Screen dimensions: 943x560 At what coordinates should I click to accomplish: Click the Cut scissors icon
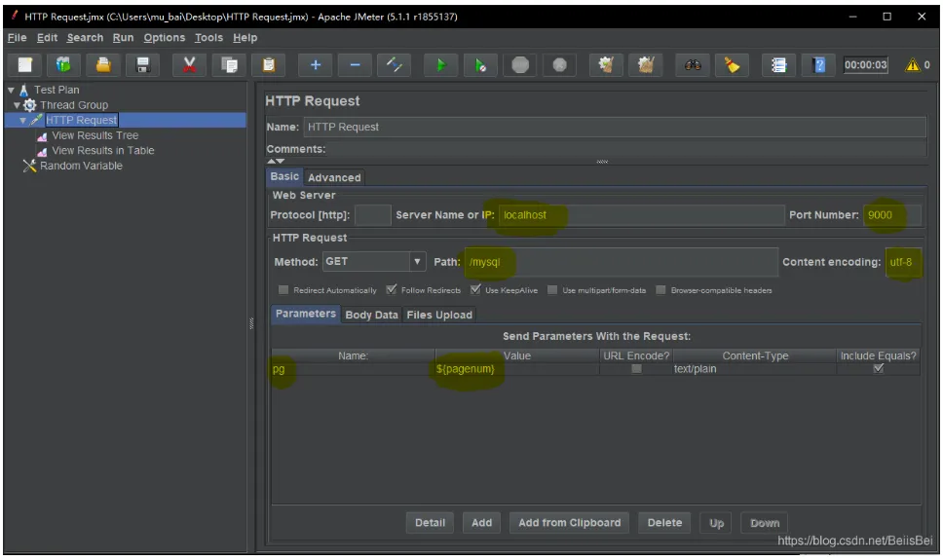[x=190, y=65]
